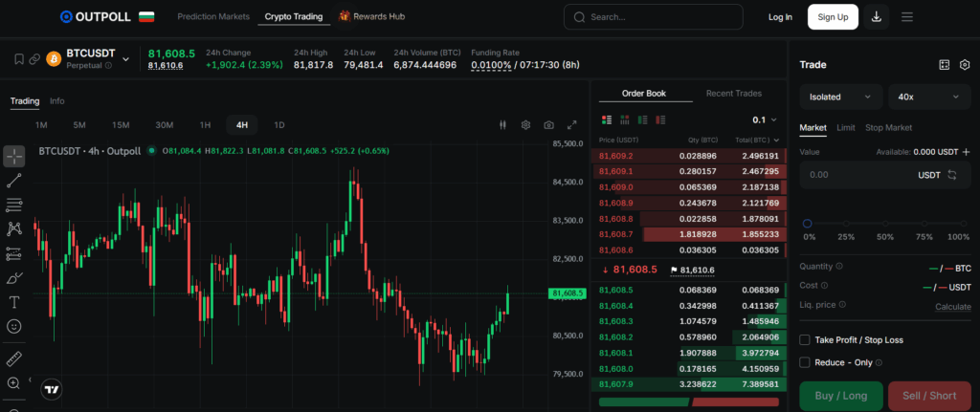Screen dimensions: 980x412
Task: Click the Calculate liquidation price link
Action: point(953,307)
